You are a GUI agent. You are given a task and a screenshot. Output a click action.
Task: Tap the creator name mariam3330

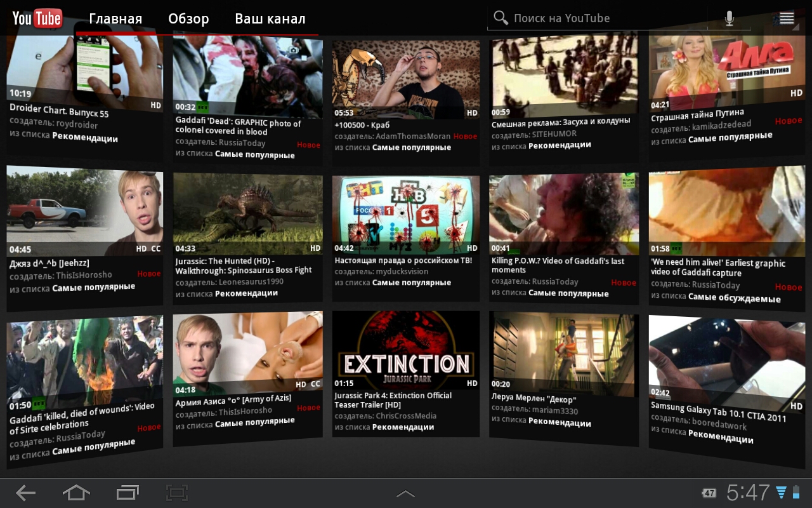click(555, 410)
